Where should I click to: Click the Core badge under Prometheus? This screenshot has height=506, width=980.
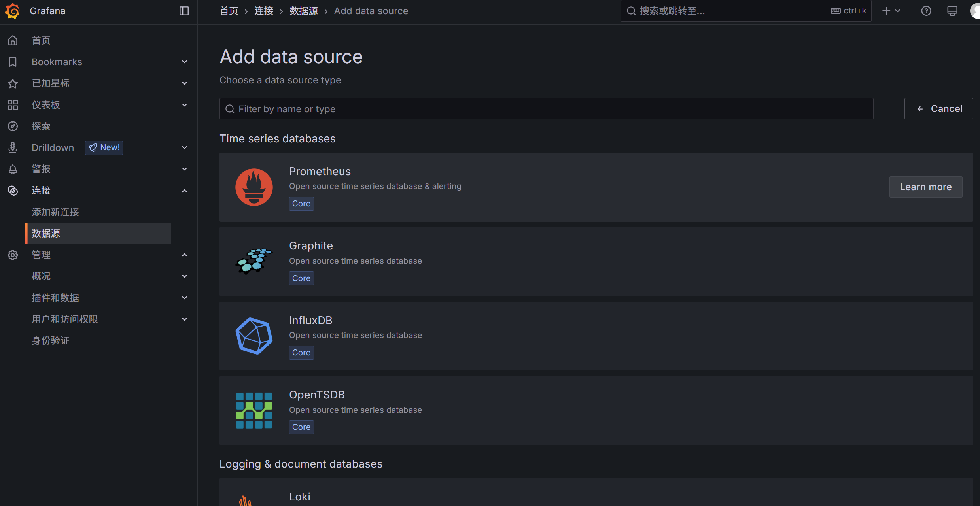[301, 204]
